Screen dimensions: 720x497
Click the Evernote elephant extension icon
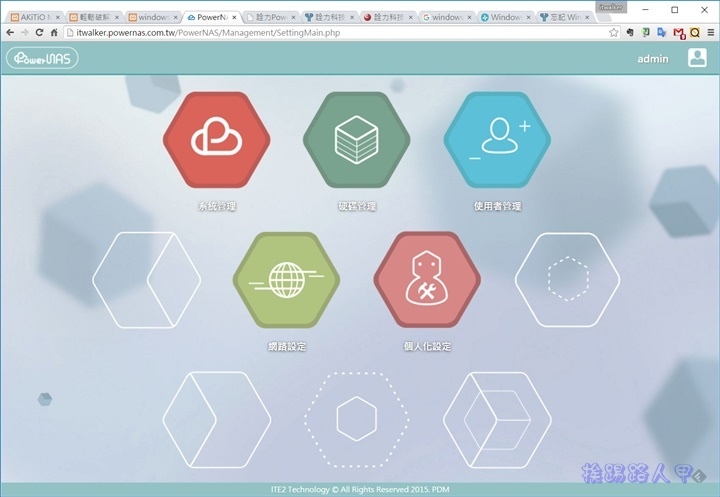[x=630, y=33]
